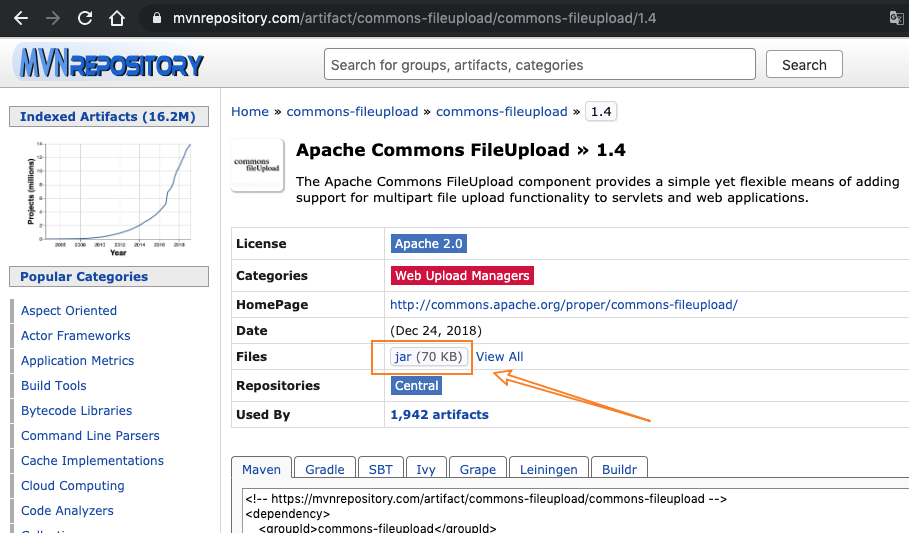Open the Code Analyzers category
909x533 pixels.
tap(67, 510)
